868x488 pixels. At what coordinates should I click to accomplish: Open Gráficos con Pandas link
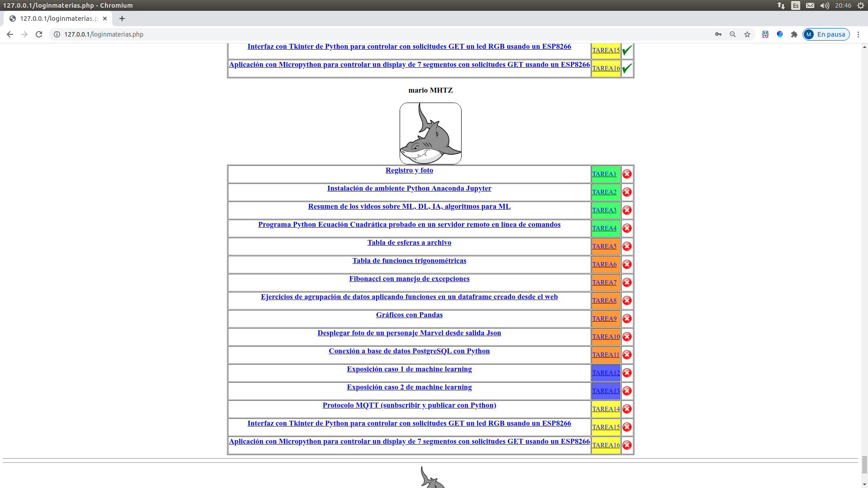[x=409, y=315]
